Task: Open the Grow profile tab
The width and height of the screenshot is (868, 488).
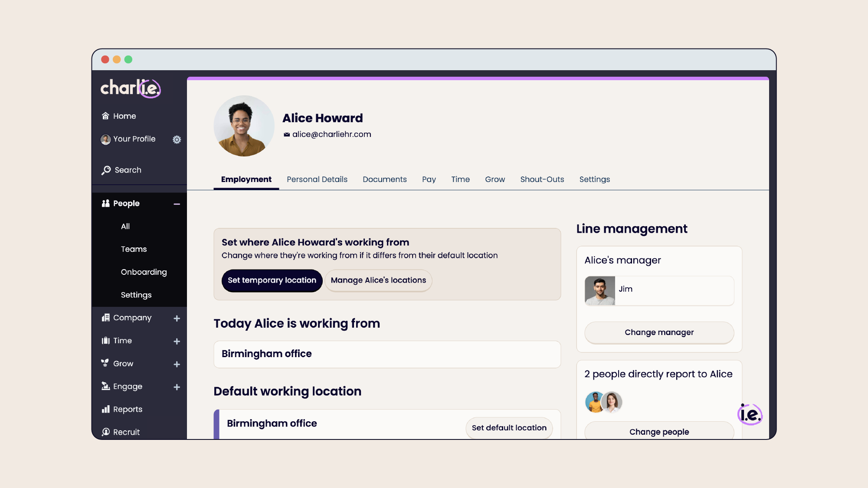Action: pos(495,179)
